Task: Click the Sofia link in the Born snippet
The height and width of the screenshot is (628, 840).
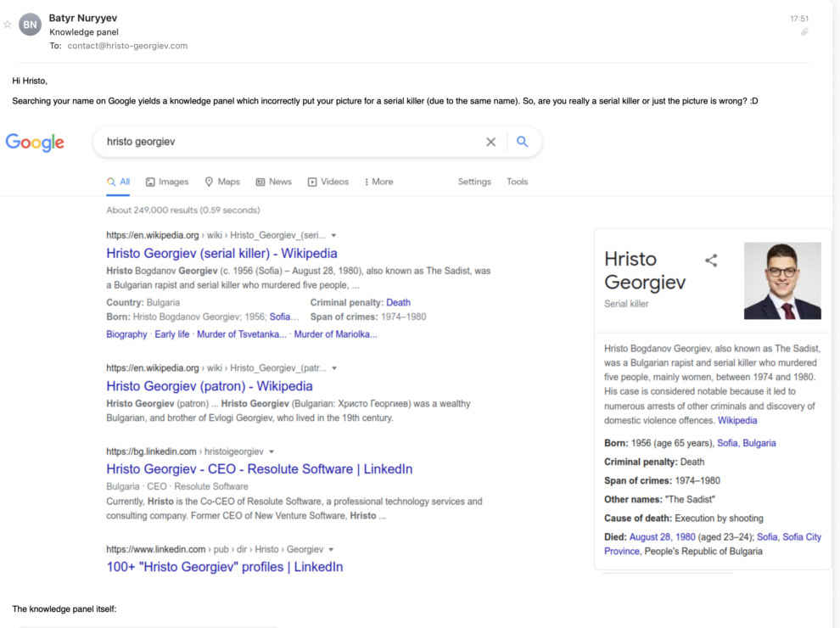Action: click(280, 317)
